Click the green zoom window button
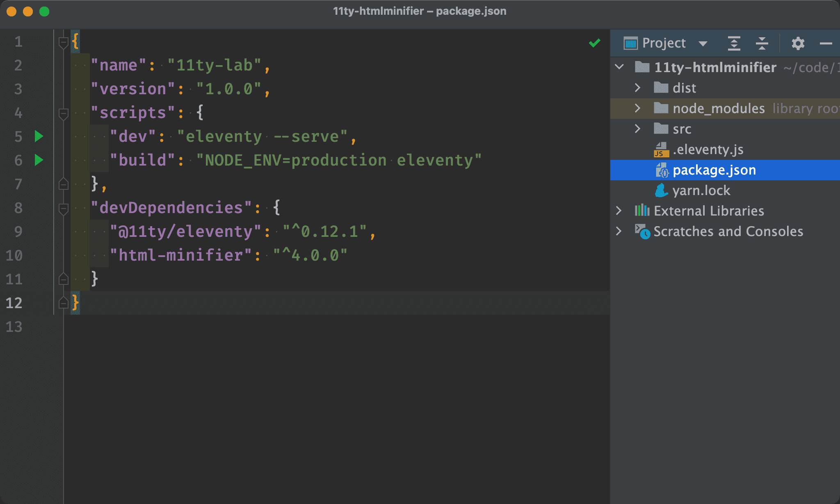Image resolution: width=840 pixels, height=504 pixels. click(44, 11)
